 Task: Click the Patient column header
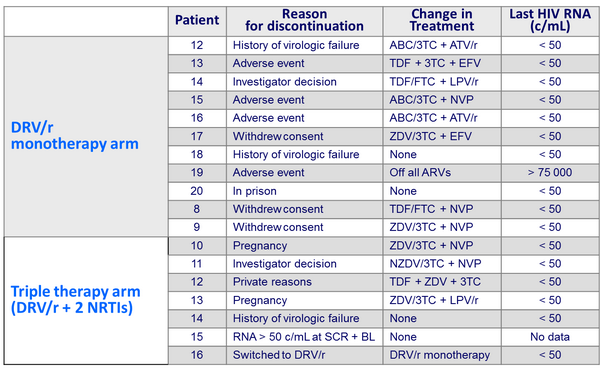(x=197, y=20)
